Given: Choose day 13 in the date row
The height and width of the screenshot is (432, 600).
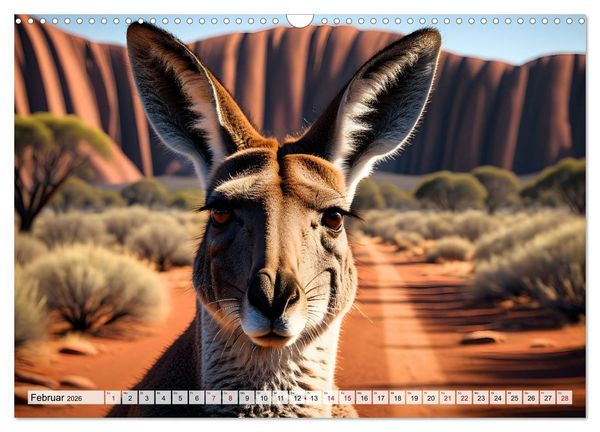Looking at the screenshot, I should pos(314,398).
